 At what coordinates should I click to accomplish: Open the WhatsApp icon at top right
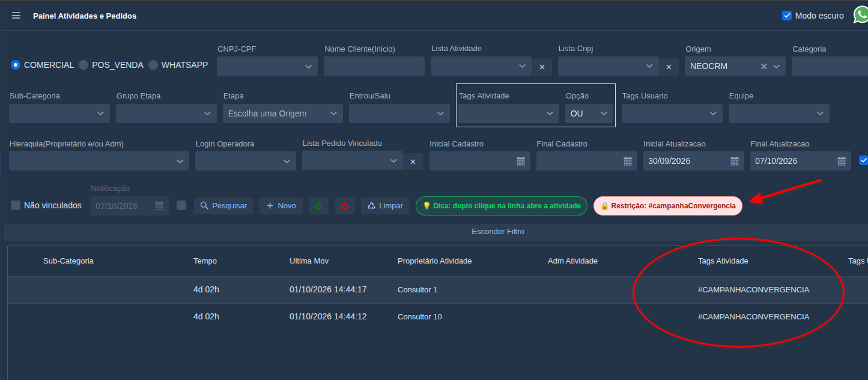click(x=861, y=15)
